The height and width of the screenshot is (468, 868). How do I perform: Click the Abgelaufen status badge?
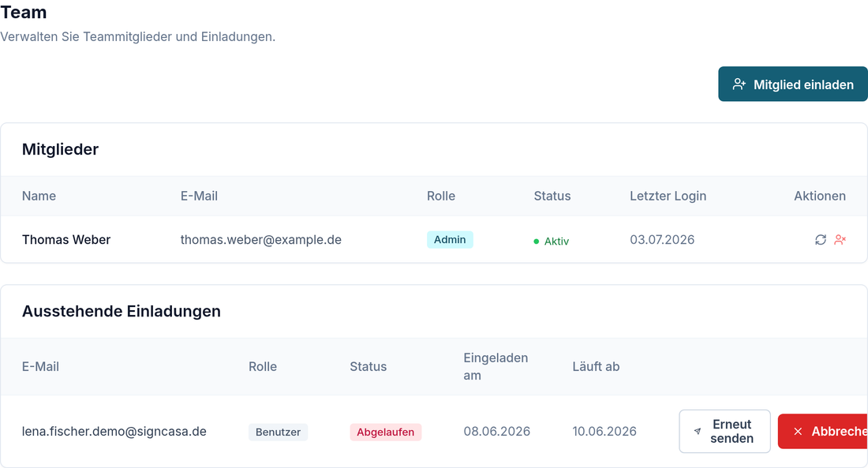pyautogui.click(x=385, y=432)
